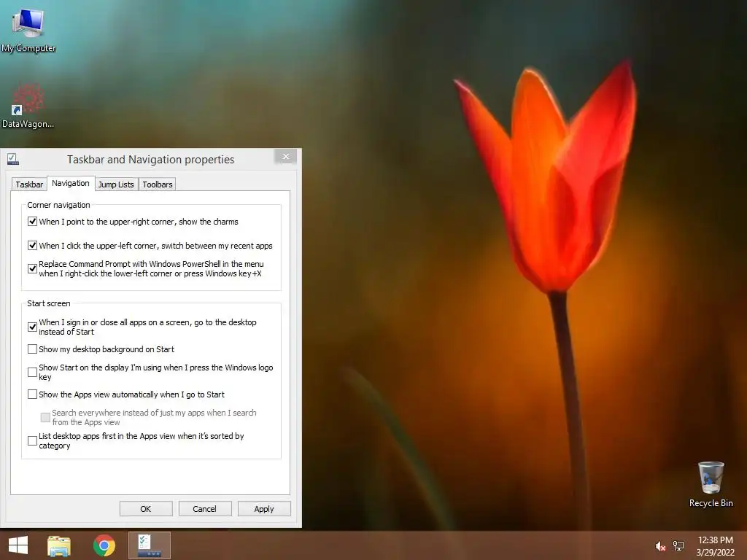Toggle go to desktop instead of Start

[32, 327]
